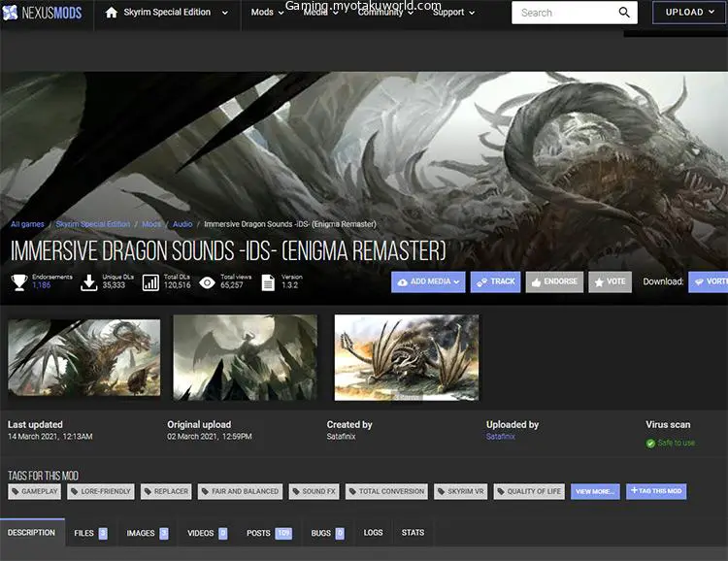The image size is (728, 561).
Task: Switch to the FILES tab
Action: coord(90,533)
